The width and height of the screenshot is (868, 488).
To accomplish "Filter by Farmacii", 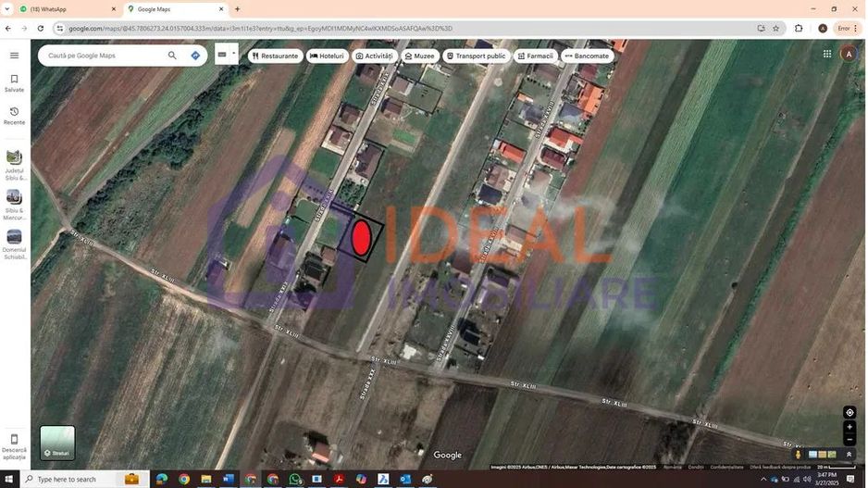I will pyautogui.click(x=535, y=56).
